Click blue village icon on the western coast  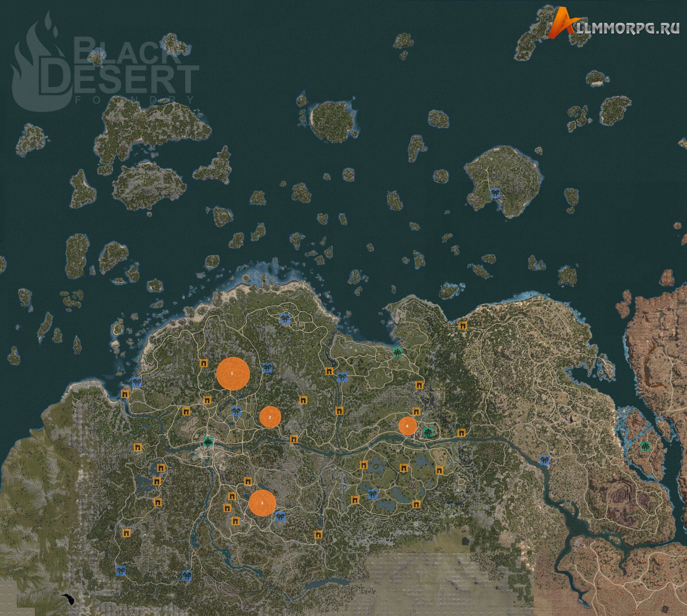pyautogui.click(x=137, y=382)
